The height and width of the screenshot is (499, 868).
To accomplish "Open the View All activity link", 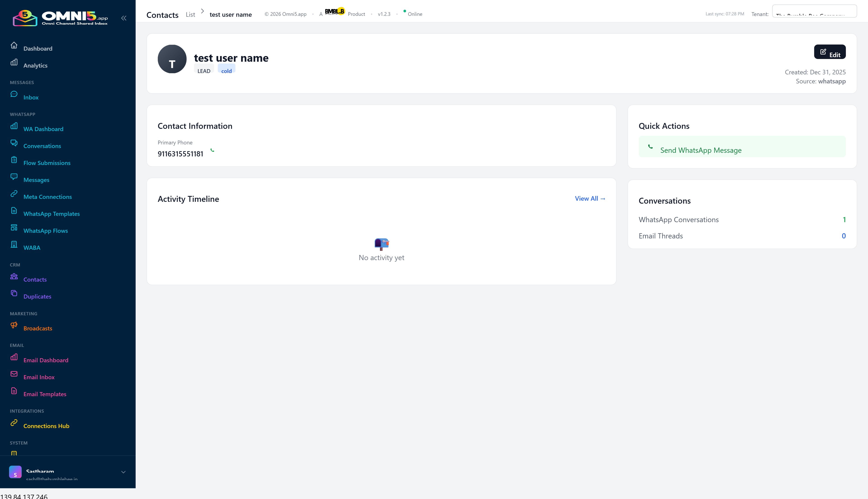I will click(x=590, y=199).
